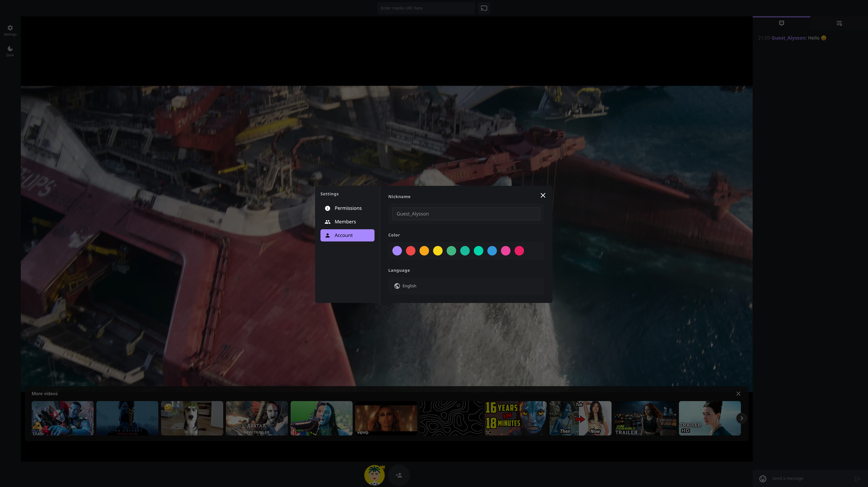This screenshot has height=487, width=868.
Task: Close the Settings dialog
Action: pos(543,195)
